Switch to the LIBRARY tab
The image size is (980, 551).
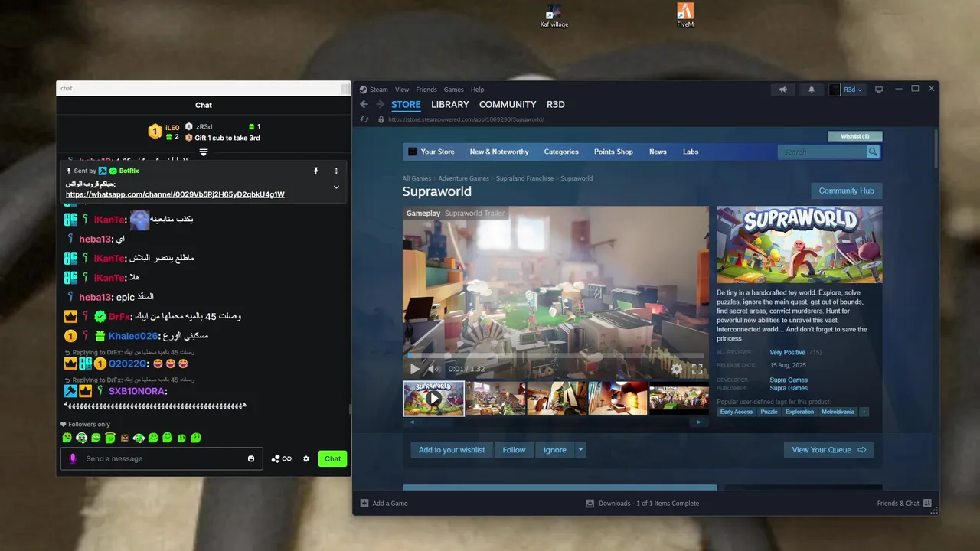(449, 105)
